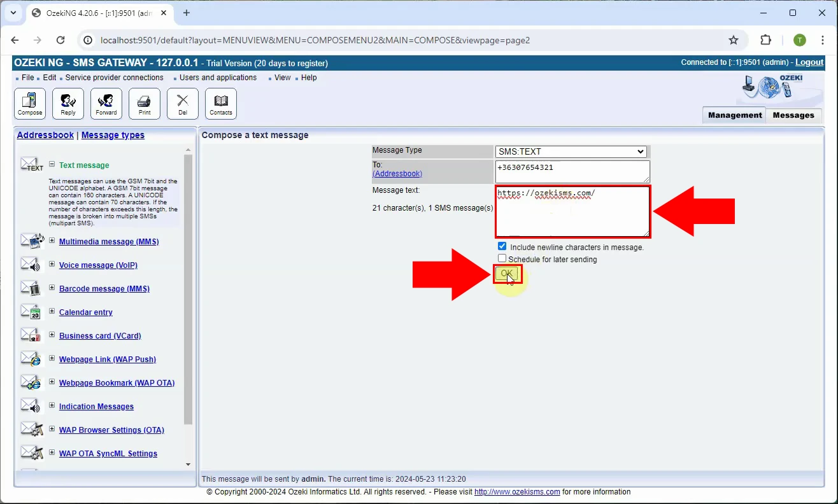Enable Schedule for later sending checkbox
Image resolution: width=838 pixels, height=504 pixels.
pos(502,258)
